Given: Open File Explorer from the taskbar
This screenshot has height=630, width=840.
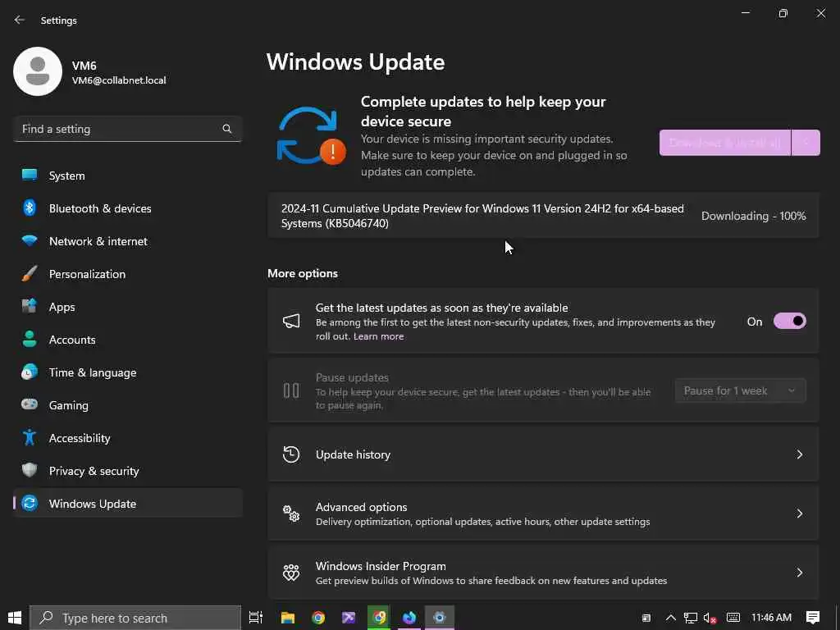Looking at the screenshot, I should coord(288,618).
